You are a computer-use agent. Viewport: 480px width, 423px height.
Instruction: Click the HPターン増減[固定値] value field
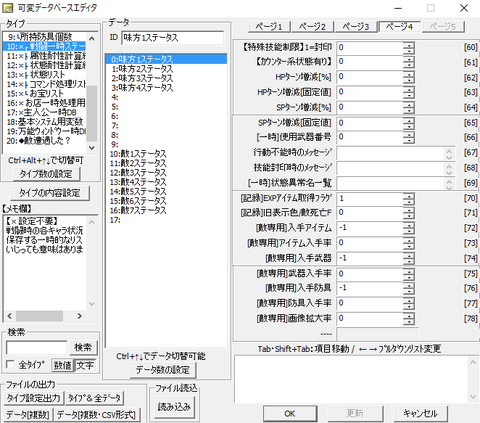(x=370, y=92)
